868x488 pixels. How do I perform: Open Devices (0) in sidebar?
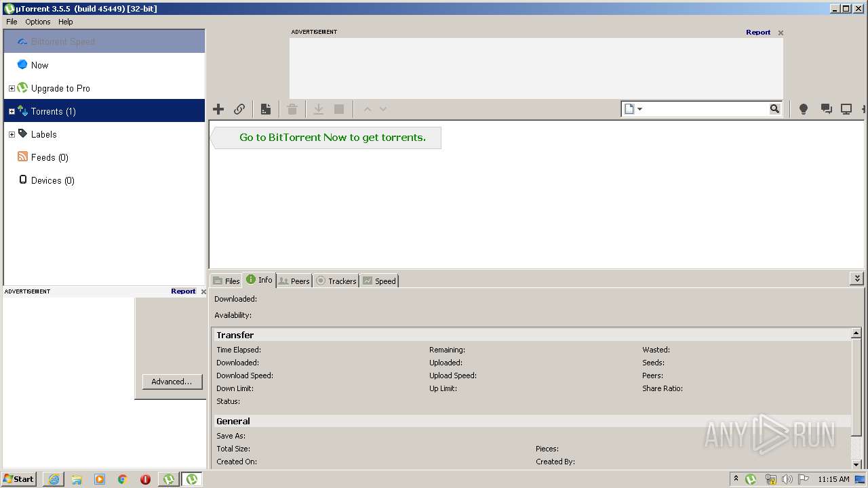point(104,180)
